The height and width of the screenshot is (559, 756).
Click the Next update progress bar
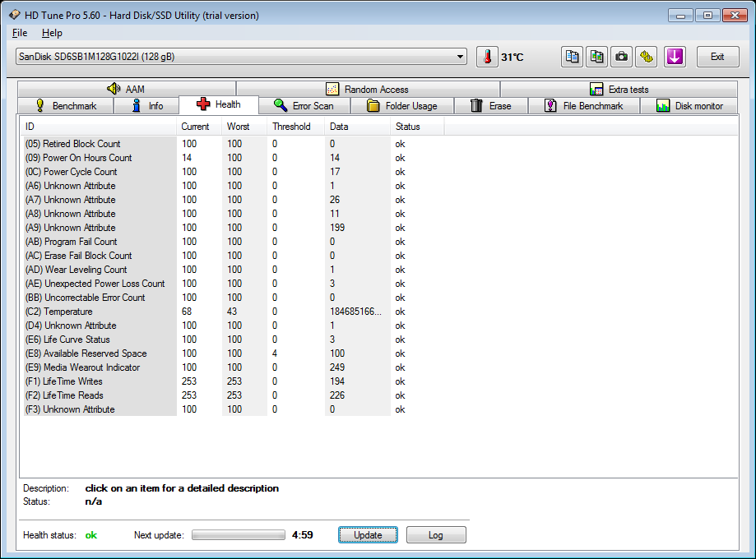pos(239,535)
